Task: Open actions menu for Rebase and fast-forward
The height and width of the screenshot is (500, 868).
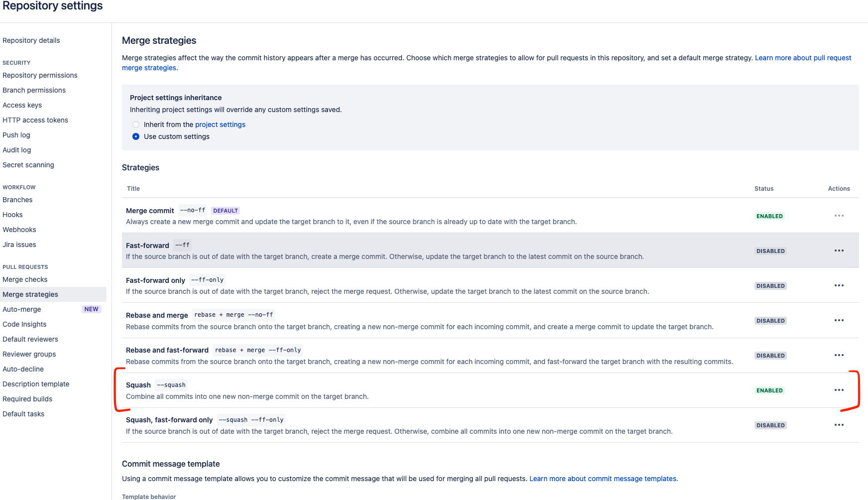Action: coord(839,355)
